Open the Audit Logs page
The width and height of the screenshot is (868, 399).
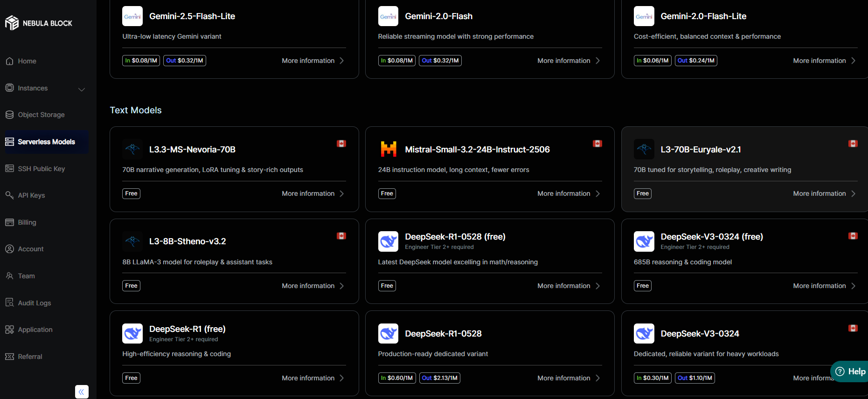(x=34, y=303)
